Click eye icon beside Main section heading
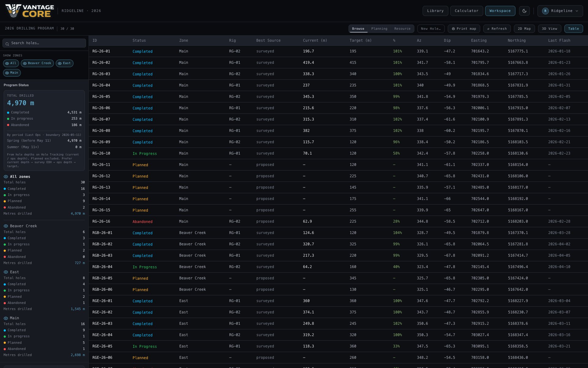Image resolution: width=588 pixels, height=368 pixels. click(6, 318)
